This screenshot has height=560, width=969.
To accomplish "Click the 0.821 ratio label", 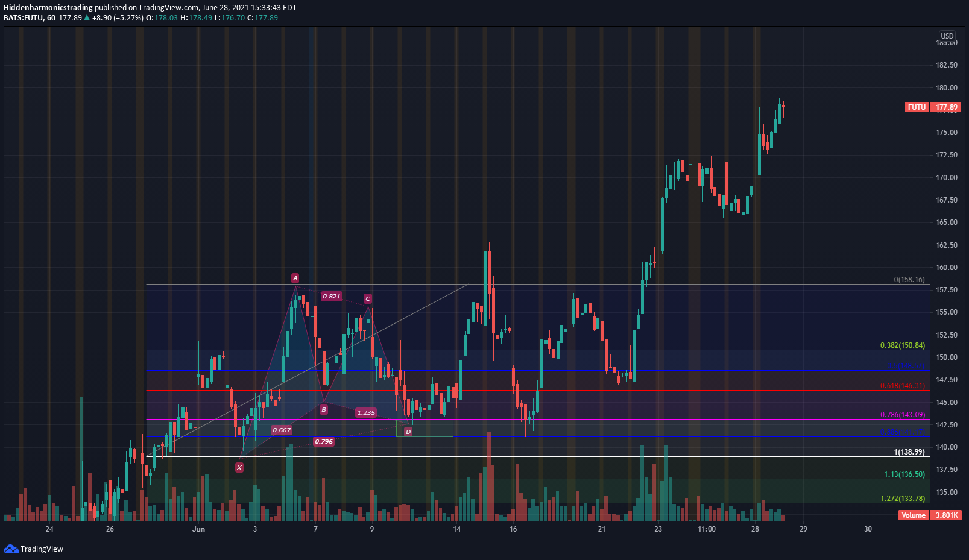I will [x=331, y=296].
